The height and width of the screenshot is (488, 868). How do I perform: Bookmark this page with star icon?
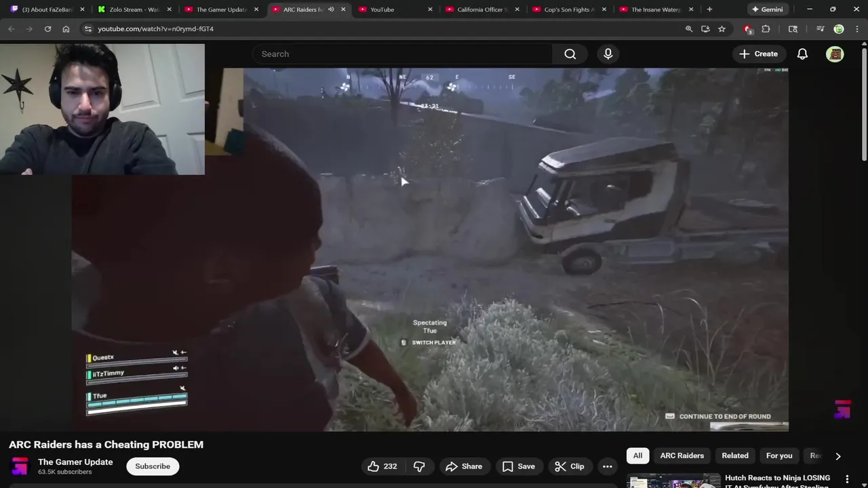pos(722,29)
